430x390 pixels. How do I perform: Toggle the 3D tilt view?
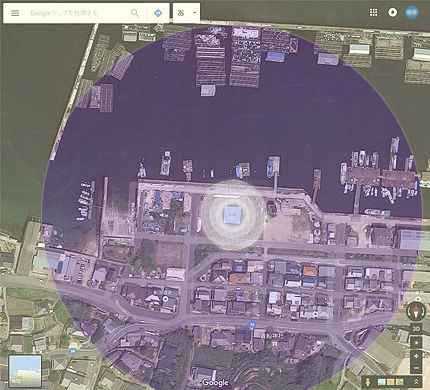[x=416, y=328]
